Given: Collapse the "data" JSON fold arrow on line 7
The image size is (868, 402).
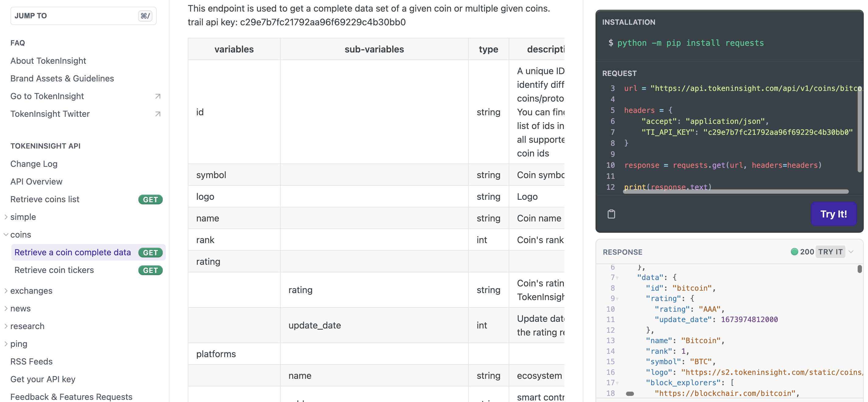Looking at the screenshot, I should (617, 278).
